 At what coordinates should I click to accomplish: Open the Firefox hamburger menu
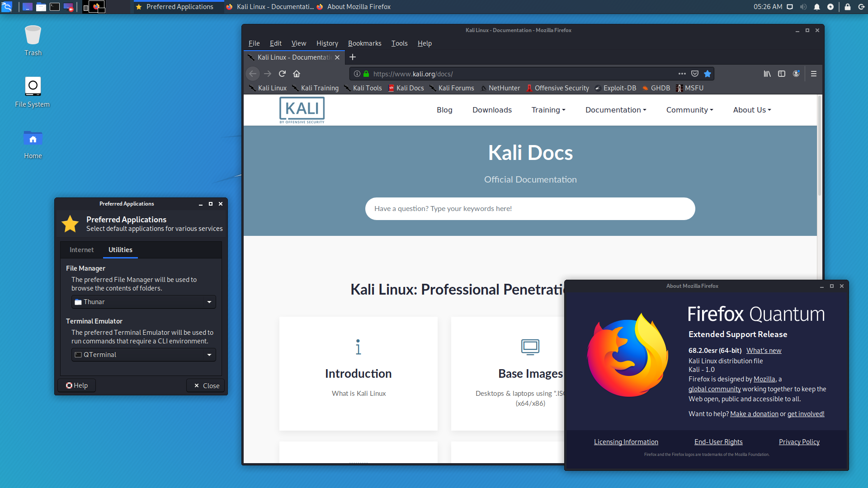point(814,74)
